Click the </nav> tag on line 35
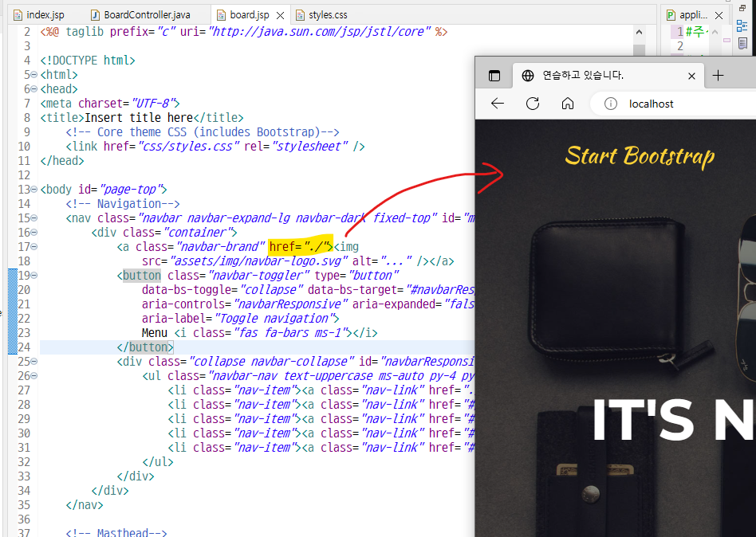Screen dimensions: 756x537 coord(85,505)
